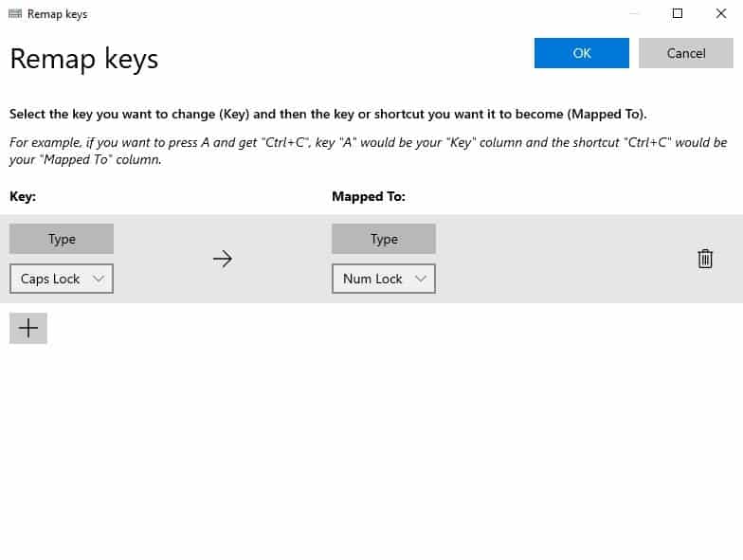Delete the Caps Lock remapping with trash icon
The image size is (743, 560).
tap(705, 259)
